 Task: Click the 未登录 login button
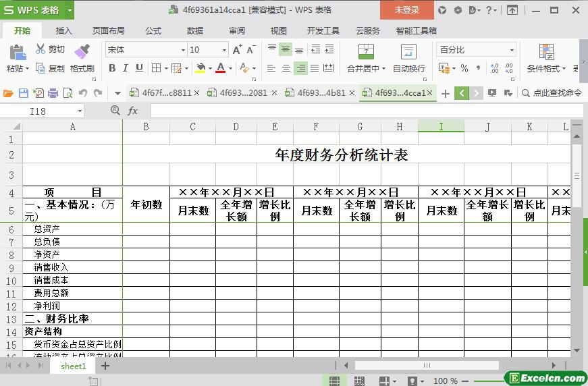pos(406,10)
